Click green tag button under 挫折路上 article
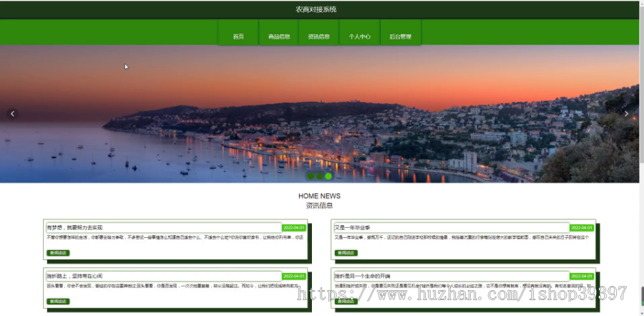This screenshot has height=316, width=644. (59, 302)
